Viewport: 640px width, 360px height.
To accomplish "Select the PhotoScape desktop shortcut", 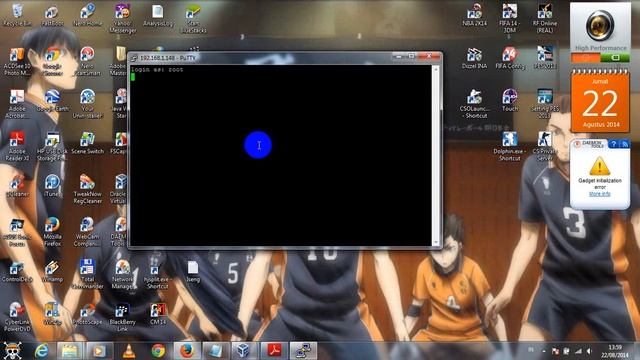I will (x=87, y=314).
